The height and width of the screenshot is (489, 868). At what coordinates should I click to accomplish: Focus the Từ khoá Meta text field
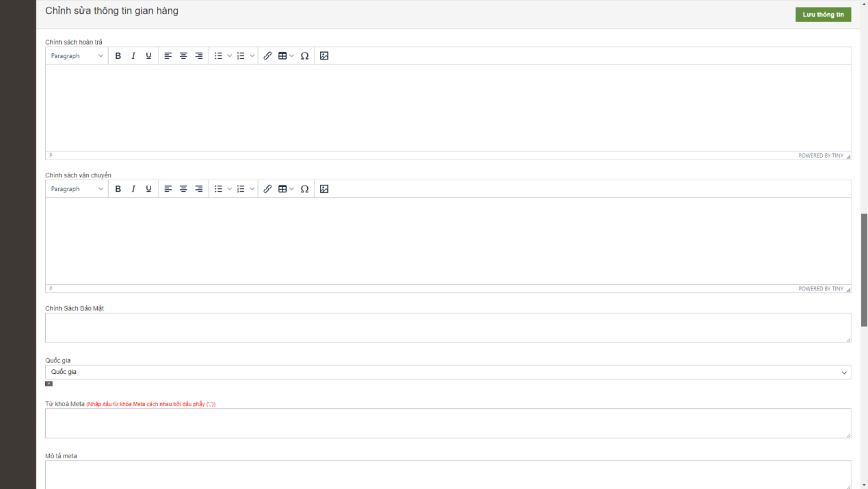pos(447,423)
